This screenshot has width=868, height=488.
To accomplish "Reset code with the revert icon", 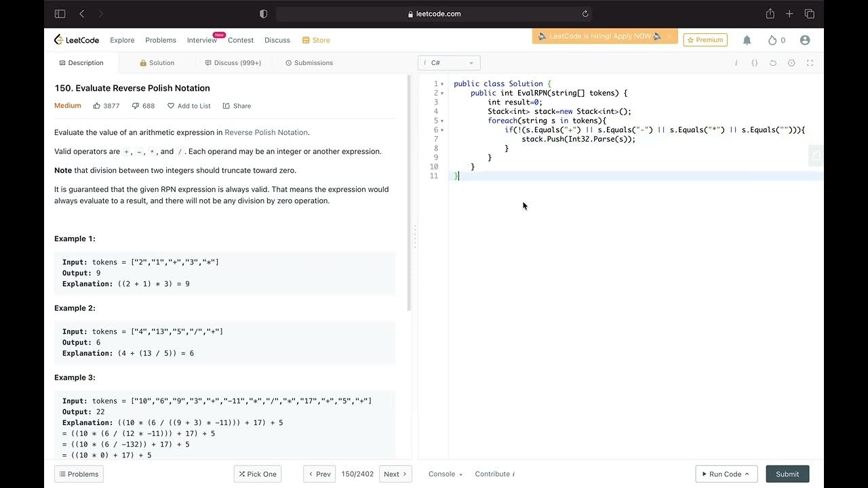I will click(x=772, y=62).
